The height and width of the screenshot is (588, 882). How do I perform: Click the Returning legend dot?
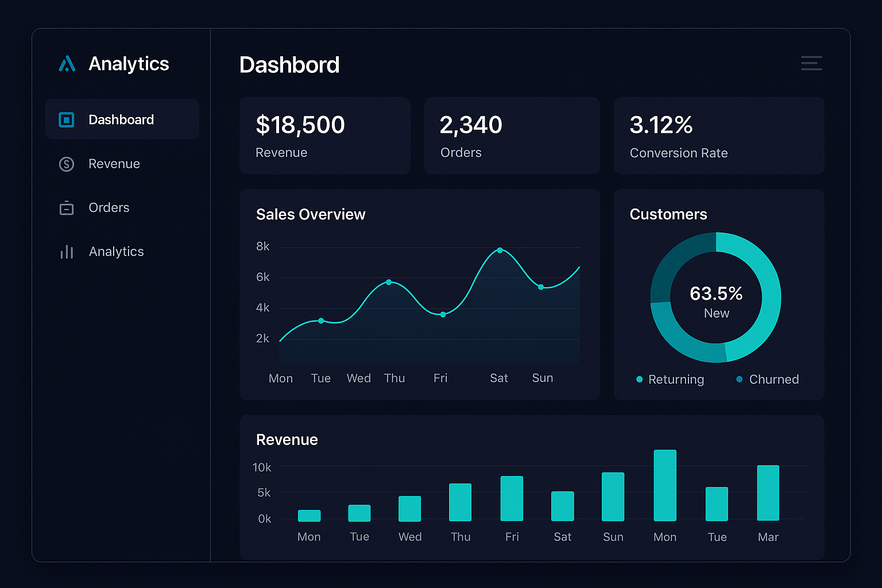(x=639, y=380)
